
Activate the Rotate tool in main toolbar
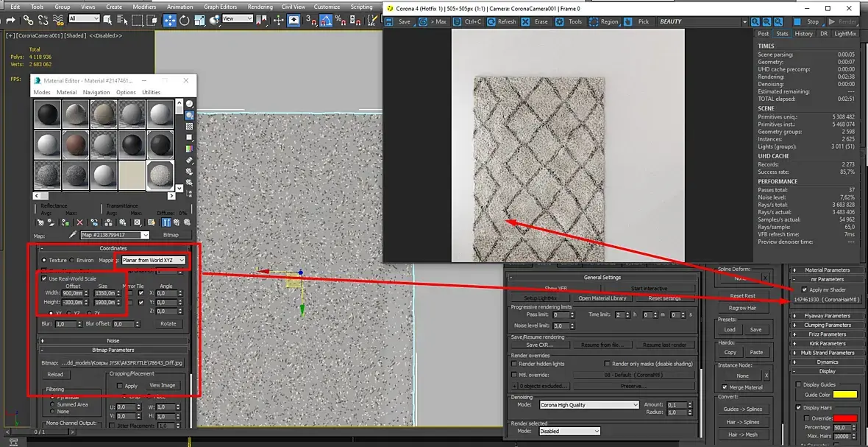(x=184, y=20)
